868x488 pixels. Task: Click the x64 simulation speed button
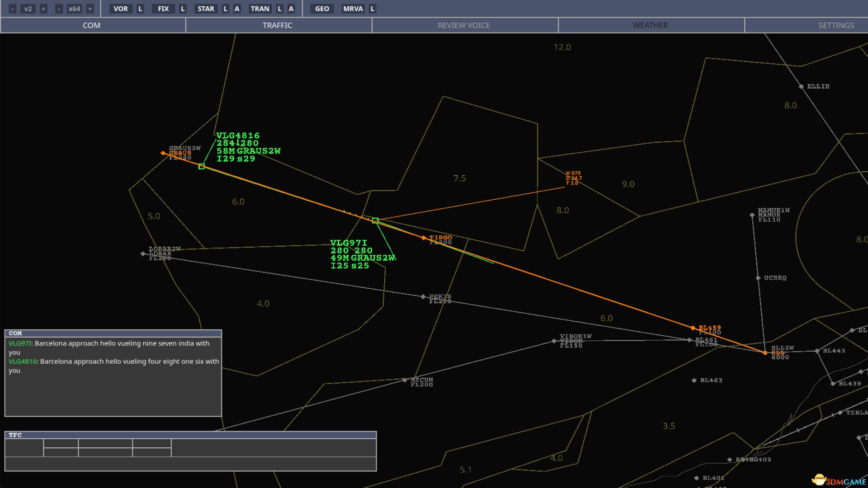click(x=74, y=8)
